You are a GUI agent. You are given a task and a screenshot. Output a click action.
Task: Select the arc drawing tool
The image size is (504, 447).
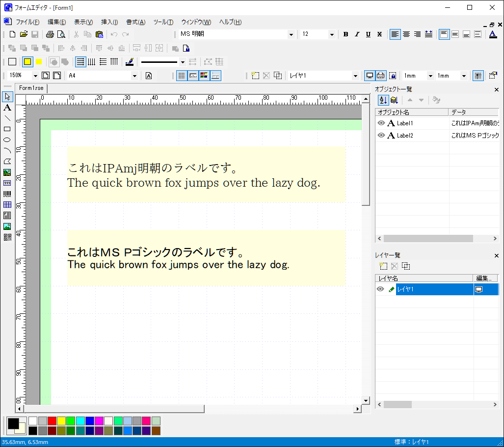coord(7,151)
